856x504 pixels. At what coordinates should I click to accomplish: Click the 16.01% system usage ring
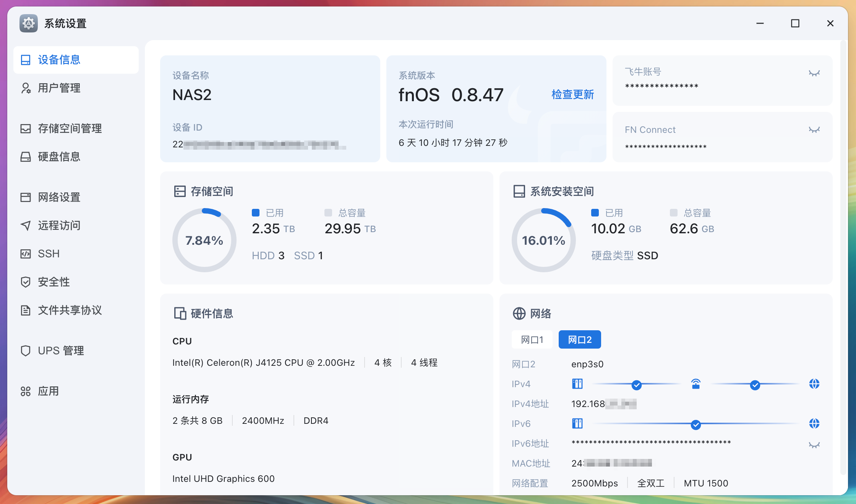[544, 240]
